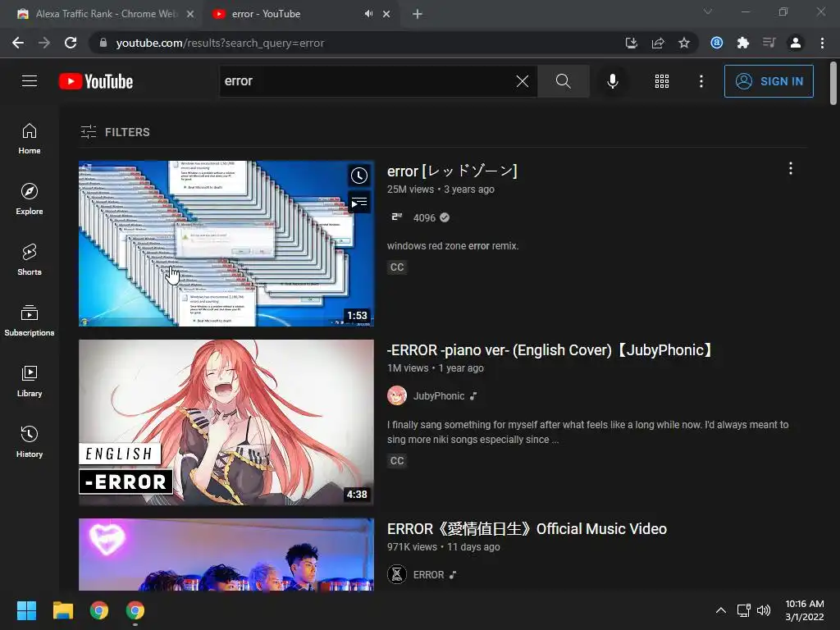The image size is (840, 630).
Task: Open the Alexa extension icon
Action: click(716, 43)
